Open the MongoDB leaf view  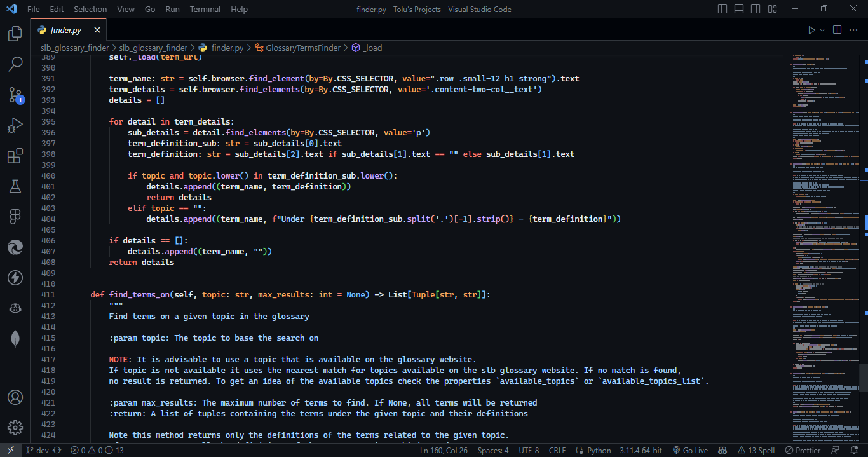pyautogui.click(x=15, y=339)
